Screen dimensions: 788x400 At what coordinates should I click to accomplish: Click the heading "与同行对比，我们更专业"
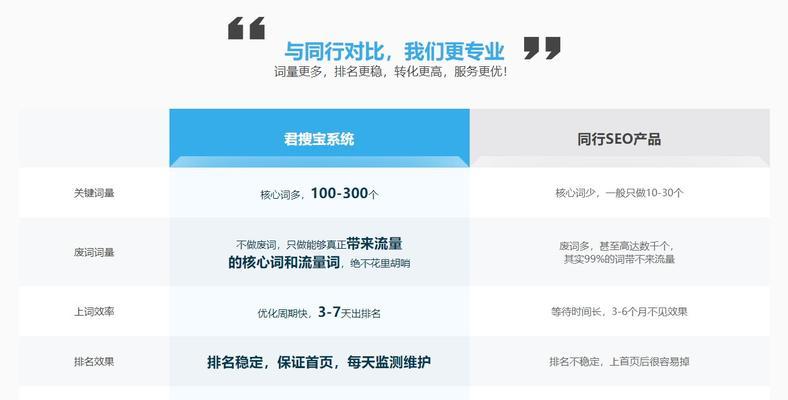394,51
